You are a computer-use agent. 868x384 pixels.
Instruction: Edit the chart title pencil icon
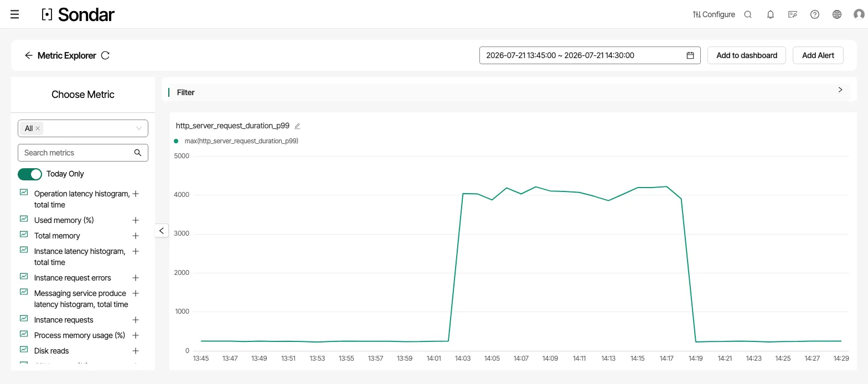pyautogui.click(x=297, y=126)
